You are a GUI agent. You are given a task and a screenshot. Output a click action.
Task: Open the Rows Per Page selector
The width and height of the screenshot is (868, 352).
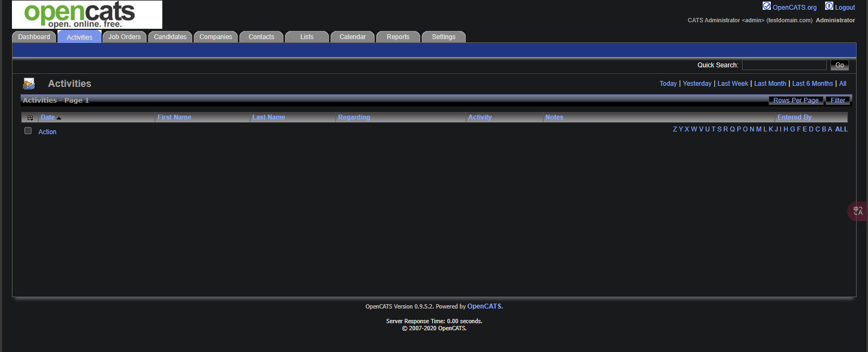(795, 100)
